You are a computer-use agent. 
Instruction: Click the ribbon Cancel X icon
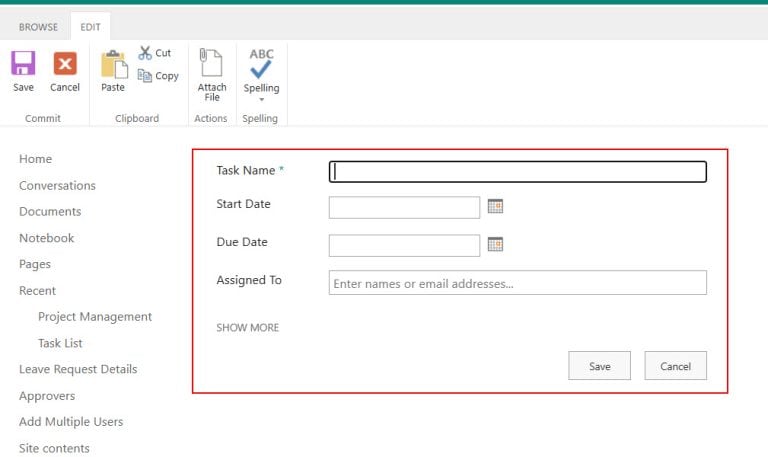pyautogui.click(x=65, y=63)
